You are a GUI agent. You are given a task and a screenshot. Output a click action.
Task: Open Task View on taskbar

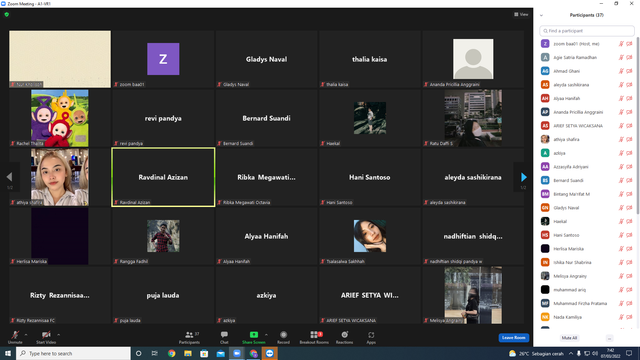155,353
